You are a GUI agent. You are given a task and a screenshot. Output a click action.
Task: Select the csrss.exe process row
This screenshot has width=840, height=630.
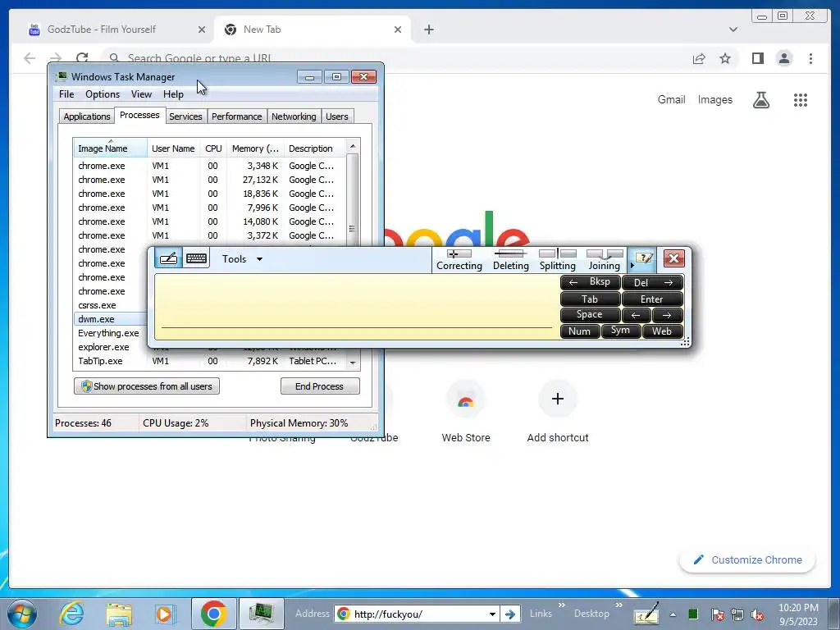110,305
